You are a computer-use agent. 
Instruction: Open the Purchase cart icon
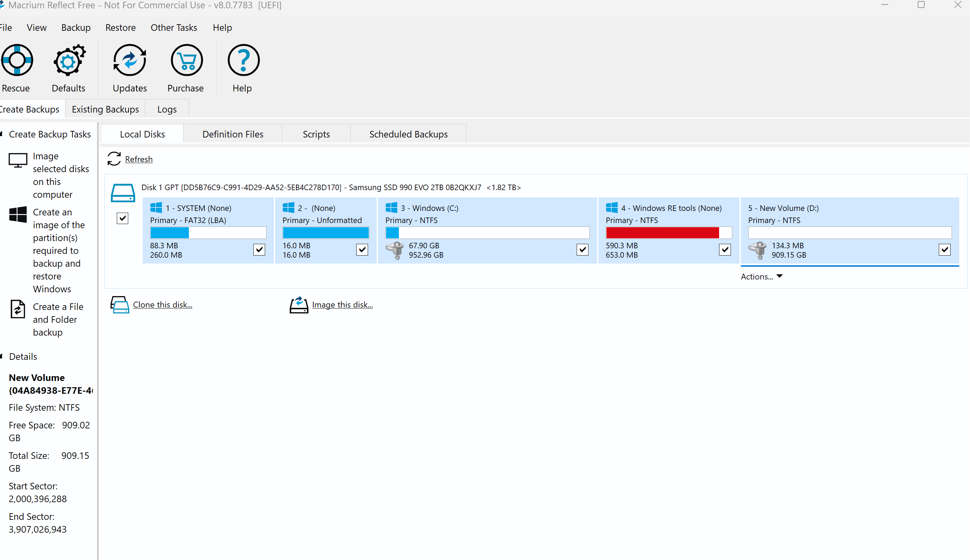pos(186,60)
